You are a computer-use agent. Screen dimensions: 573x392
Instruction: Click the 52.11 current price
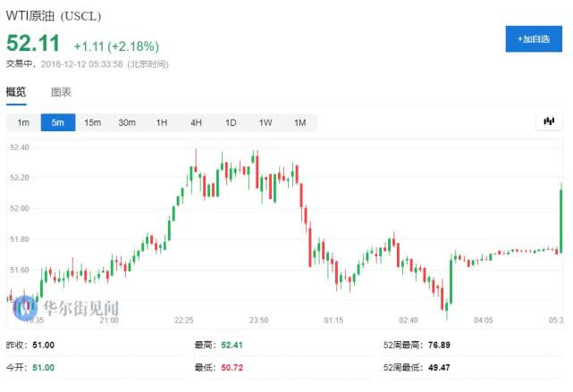pyautogui.click(x=34, y=43)
